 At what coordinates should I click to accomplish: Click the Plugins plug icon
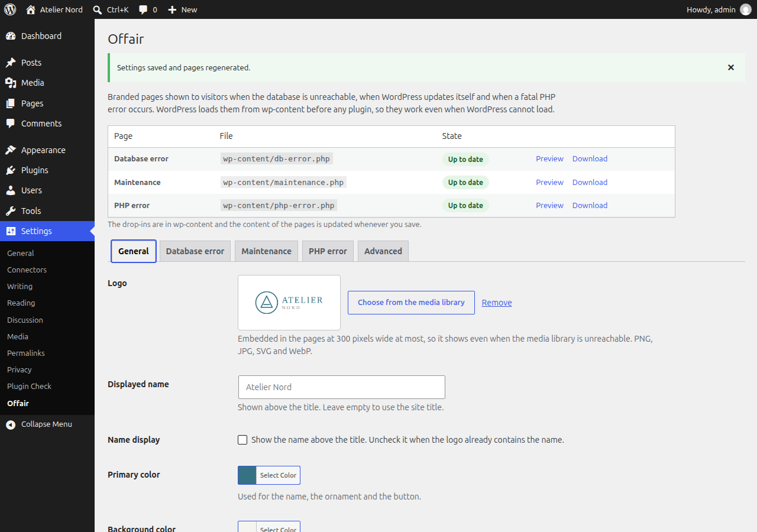[x=11, y=170]
